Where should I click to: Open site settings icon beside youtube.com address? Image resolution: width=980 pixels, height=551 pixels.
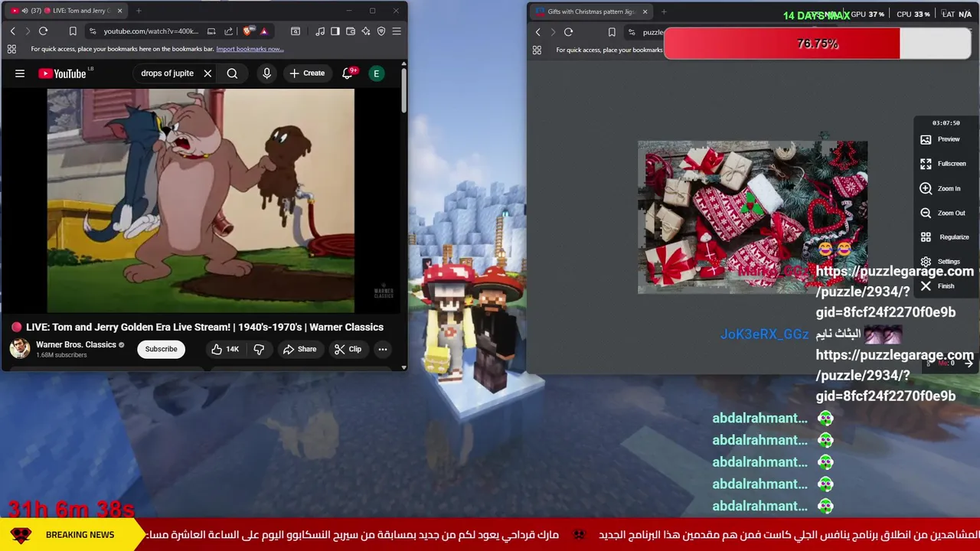coord(92,31)
